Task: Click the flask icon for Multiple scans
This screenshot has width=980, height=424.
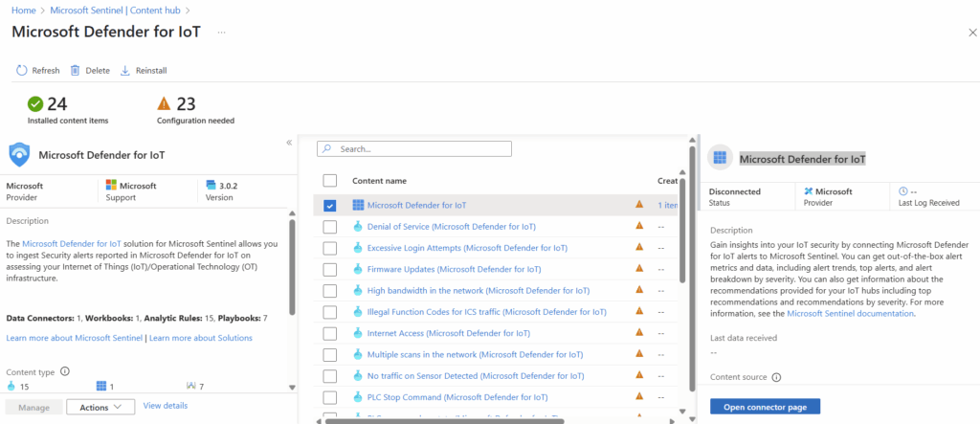Action: tap(358, 354)
